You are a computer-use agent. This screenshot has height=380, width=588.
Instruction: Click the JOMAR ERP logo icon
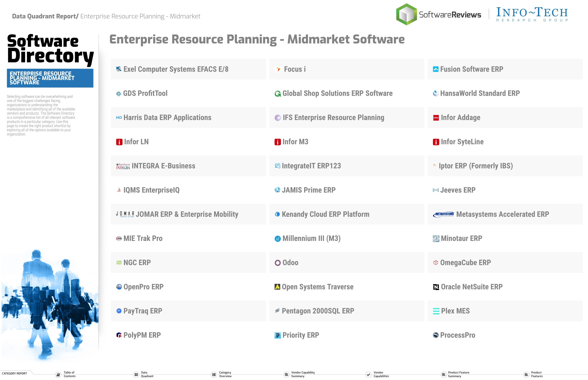click(x=124, y=214)
